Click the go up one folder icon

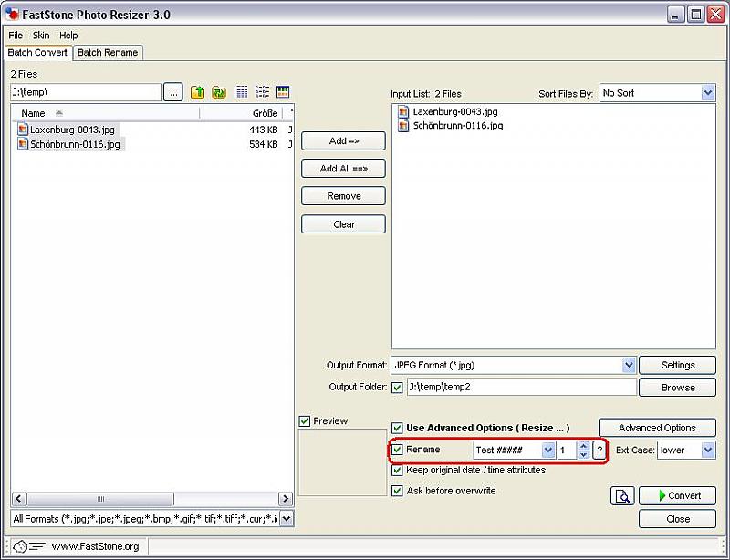coord(197,92)
